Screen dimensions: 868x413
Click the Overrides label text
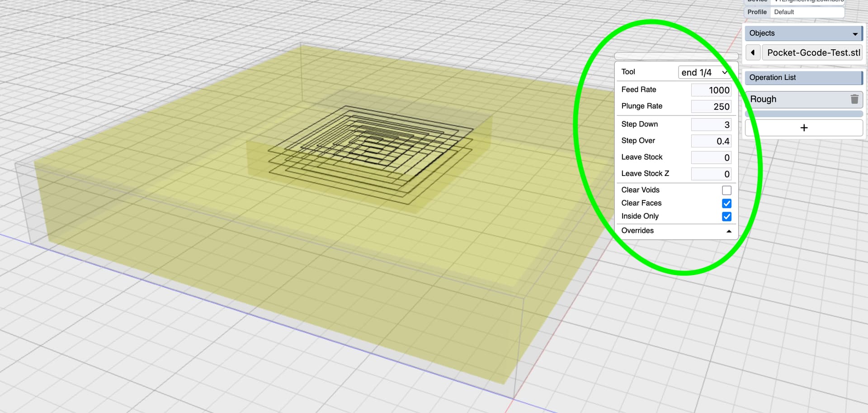(x=637, y=231)
